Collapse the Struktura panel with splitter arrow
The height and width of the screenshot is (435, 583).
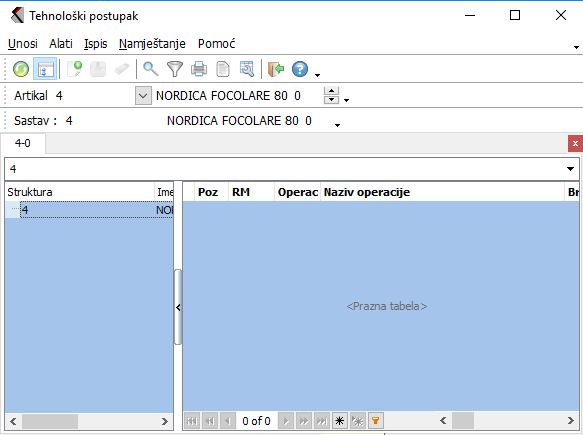[178, 307]
